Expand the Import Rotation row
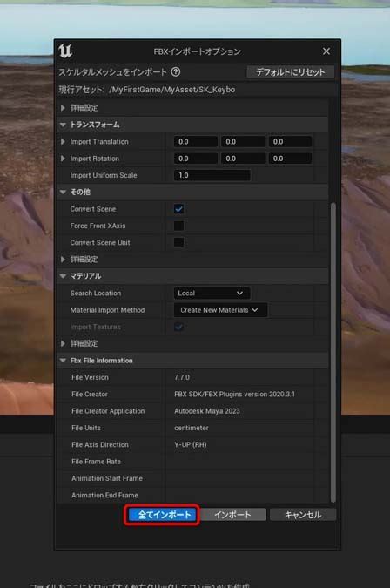390x588 pixels. click(63, 159)
